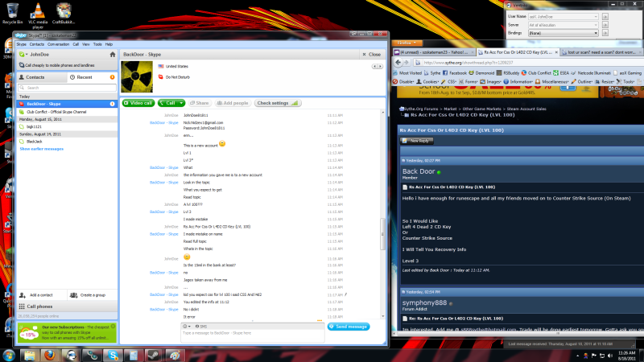This screenshot has height=362, width=644.
Task: Open the Facebook bookmark in Firefox
Action: pyautogui.click(x=455, y=72)
